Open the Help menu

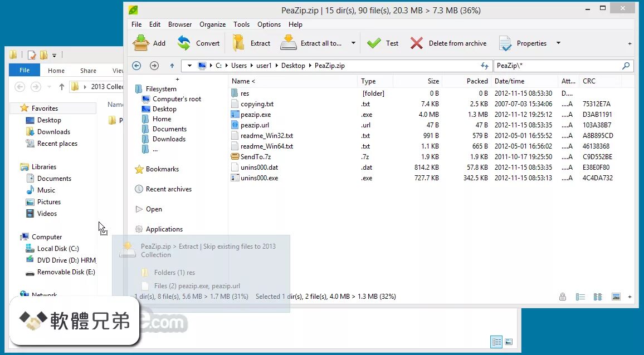[x=295, y=24]
